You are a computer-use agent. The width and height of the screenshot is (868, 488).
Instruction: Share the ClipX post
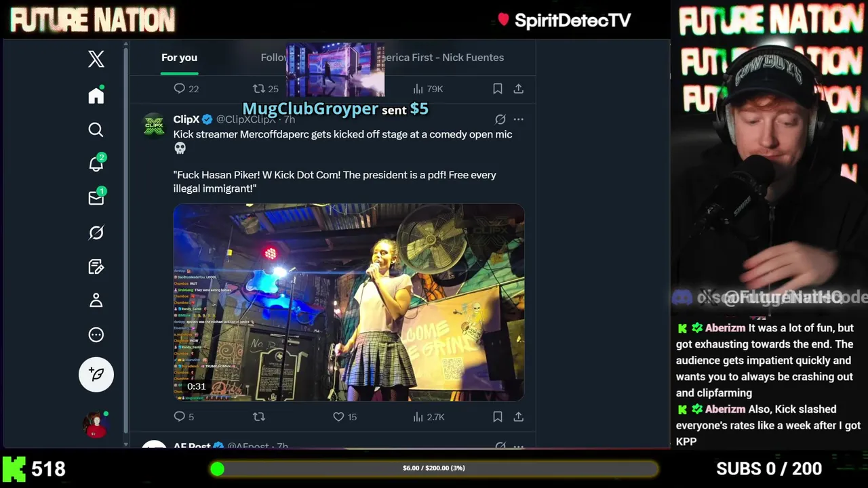pyautogui.click(x=518, y=417)
